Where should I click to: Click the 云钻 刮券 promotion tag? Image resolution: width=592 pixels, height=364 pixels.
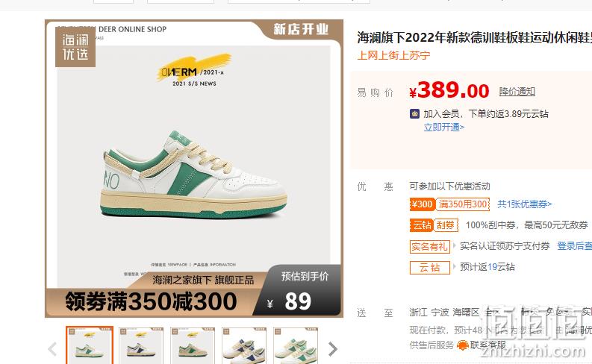(434, 225)
